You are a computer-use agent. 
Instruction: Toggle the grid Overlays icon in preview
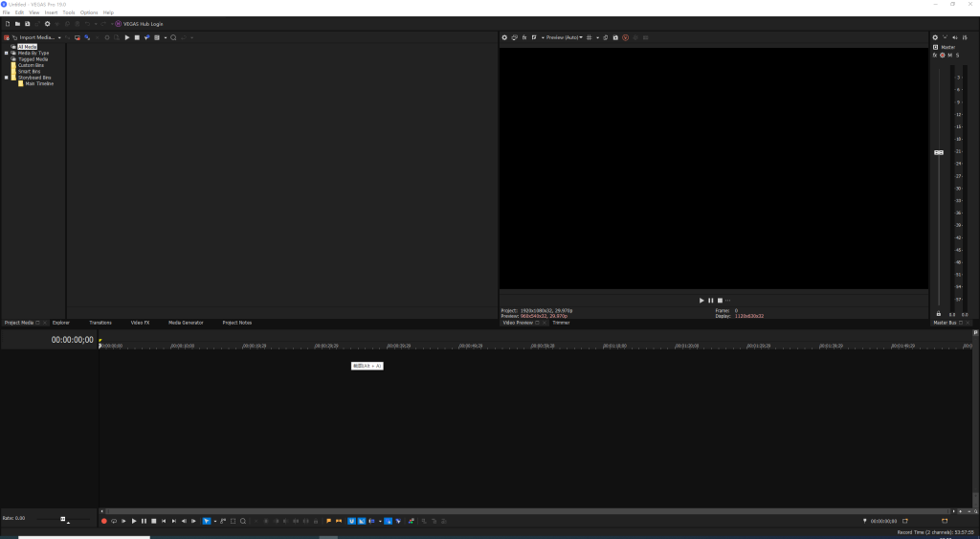[589, 37]
